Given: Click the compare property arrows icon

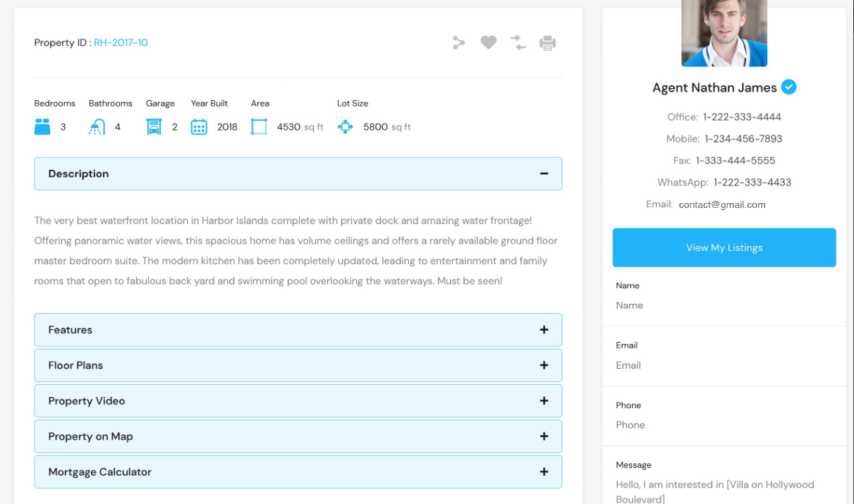Looking at the screenshot, I should [x=518, y=43].
